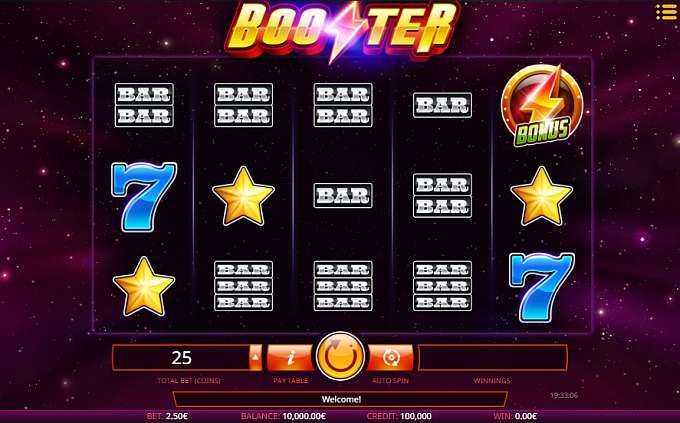Click the gold star on second reel

click(243, 197)
